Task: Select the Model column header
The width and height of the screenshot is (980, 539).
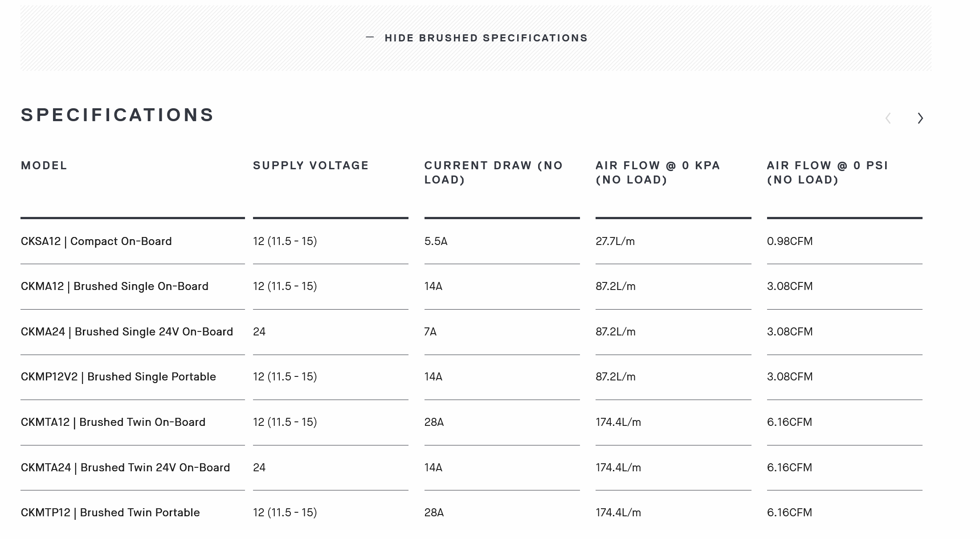Action: click(44, 166)
